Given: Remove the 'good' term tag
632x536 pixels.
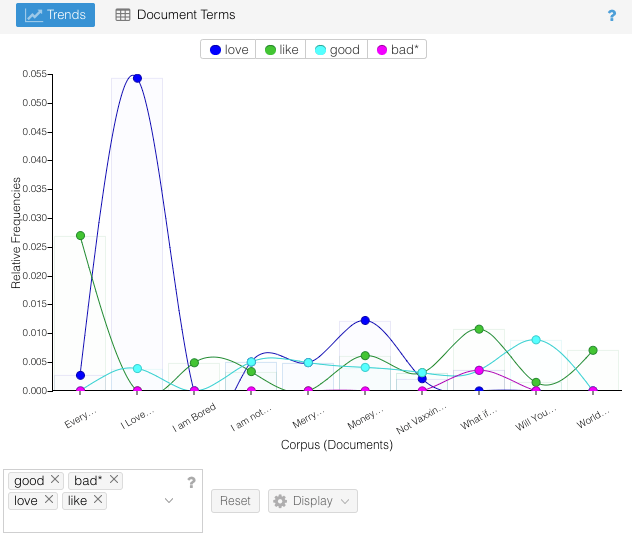Looking at the screenshot, I should click(x=55, y=480).
